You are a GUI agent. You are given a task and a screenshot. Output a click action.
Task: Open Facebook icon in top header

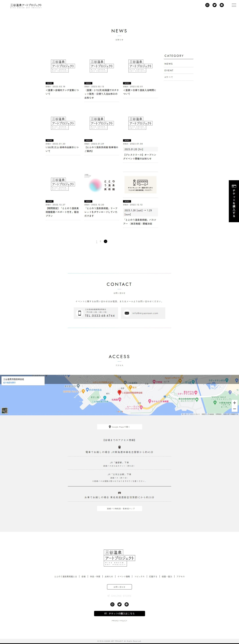222,5
